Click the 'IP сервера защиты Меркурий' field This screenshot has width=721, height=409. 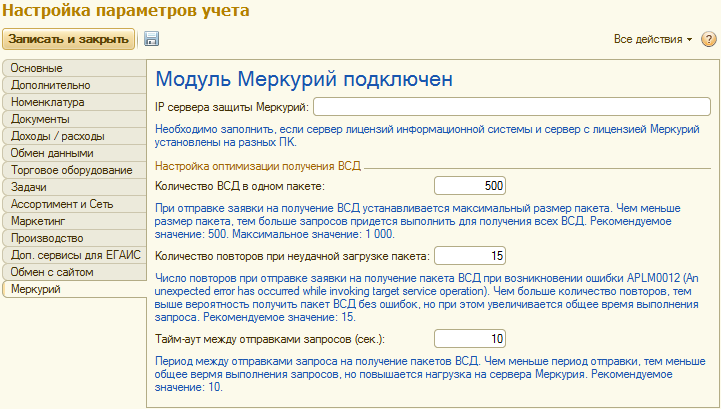[x=512, y=107]
